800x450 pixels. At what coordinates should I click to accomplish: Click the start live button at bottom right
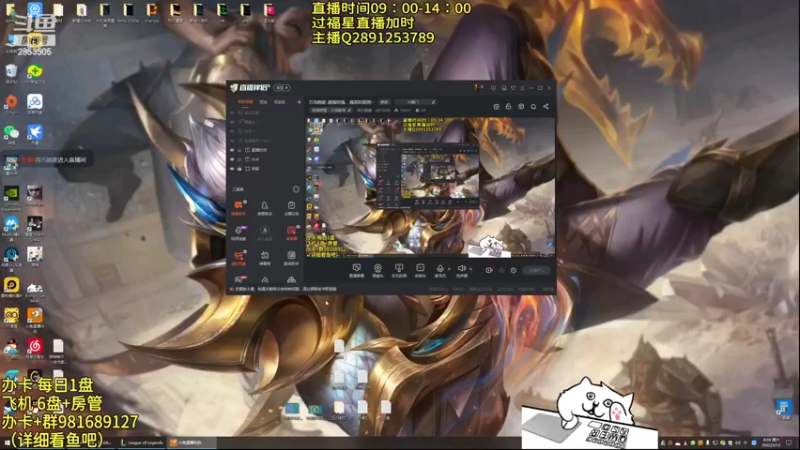tap(536, 270)
